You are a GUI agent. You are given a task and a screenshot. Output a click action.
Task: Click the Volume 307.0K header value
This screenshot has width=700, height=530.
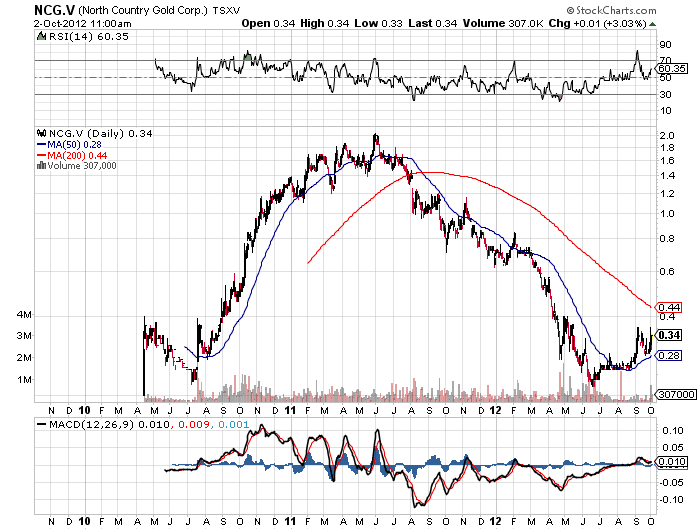pos(503,23)
